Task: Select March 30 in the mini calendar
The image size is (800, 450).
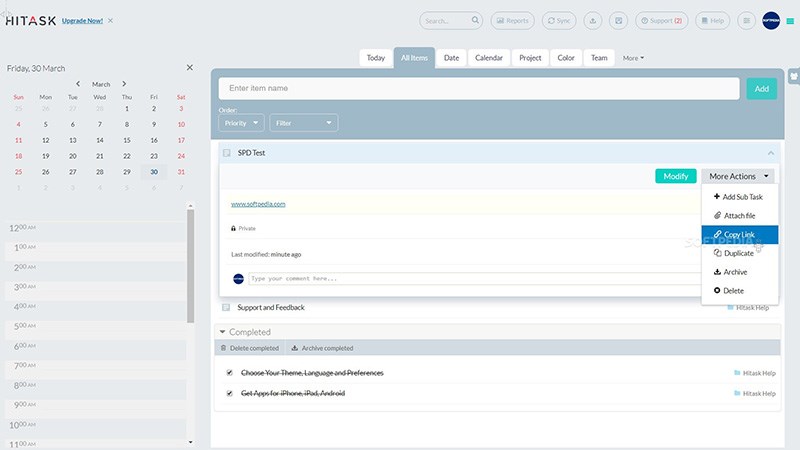Action: pyautogui.click(x=154, y=172)
